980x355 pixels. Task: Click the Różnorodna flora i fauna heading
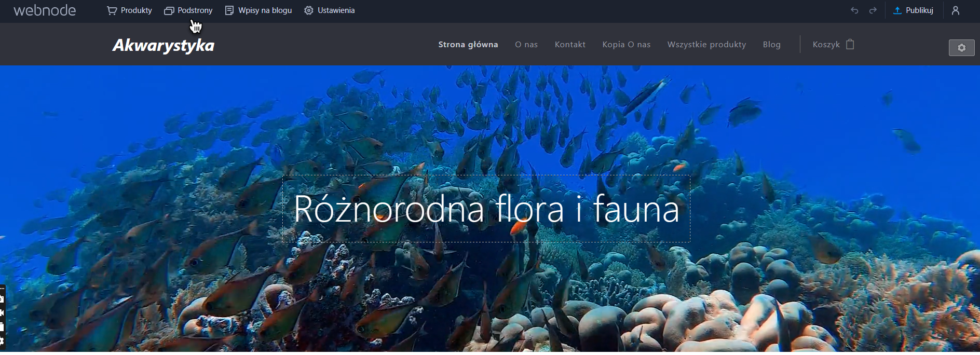486,209
